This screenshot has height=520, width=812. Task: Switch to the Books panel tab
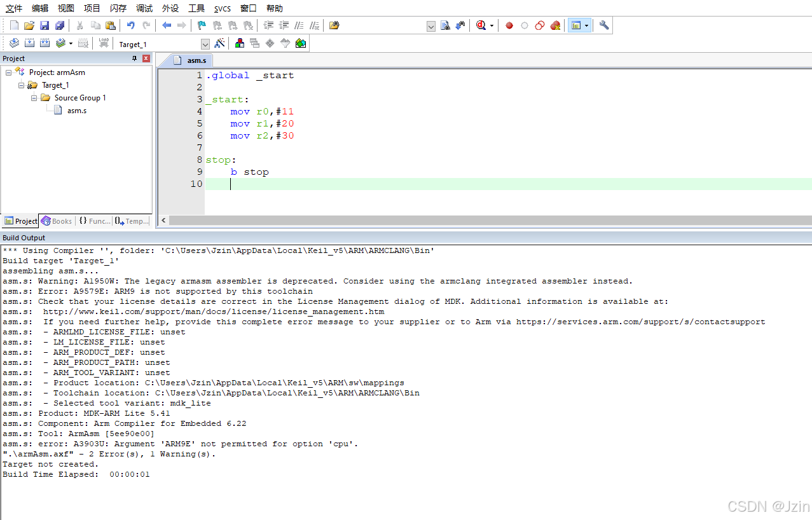coord(57,221)
